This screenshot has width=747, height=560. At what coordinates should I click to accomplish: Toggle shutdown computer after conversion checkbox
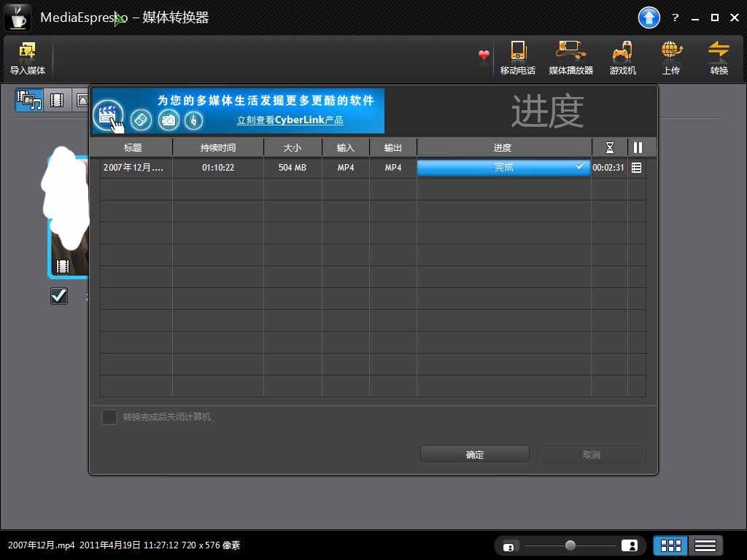click(x=109, y=417)
